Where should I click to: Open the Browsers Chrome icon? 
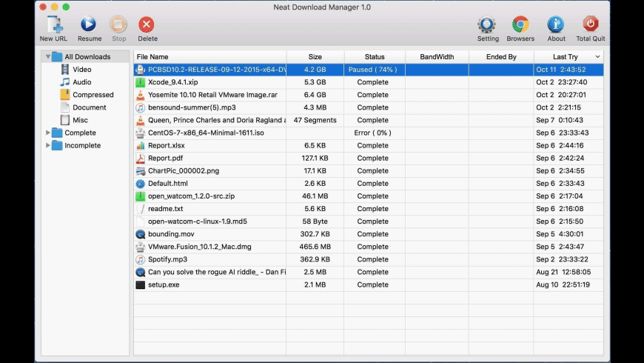[x=520, y=25]
